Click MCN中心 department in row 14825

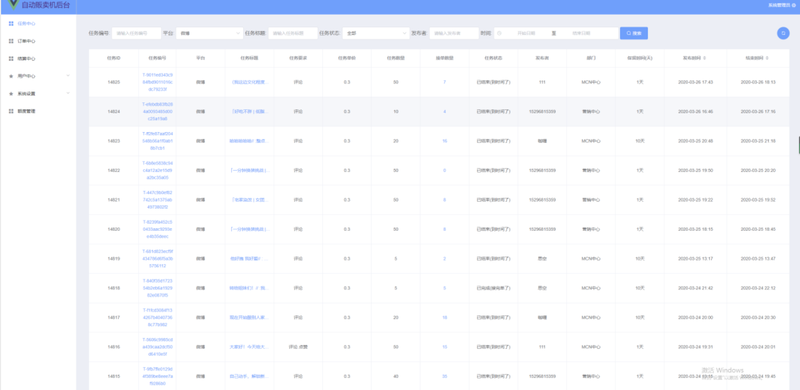tap(591, 82)
